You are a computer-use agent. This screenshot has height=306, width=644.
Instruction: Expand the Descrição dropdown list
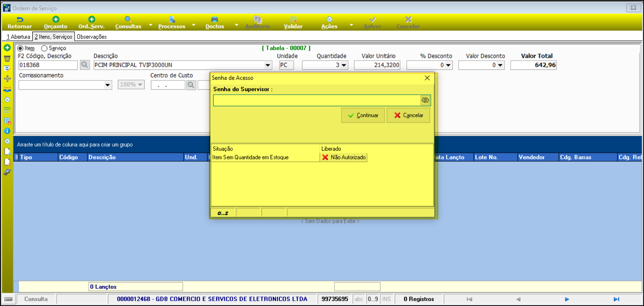pos(268,65)
